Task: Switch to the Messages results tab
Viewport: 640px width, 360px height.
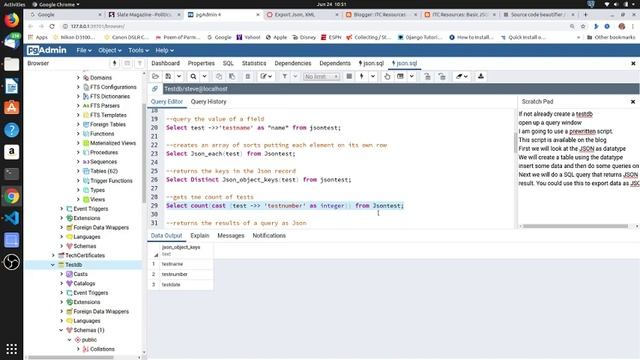Action: [231, 236]
